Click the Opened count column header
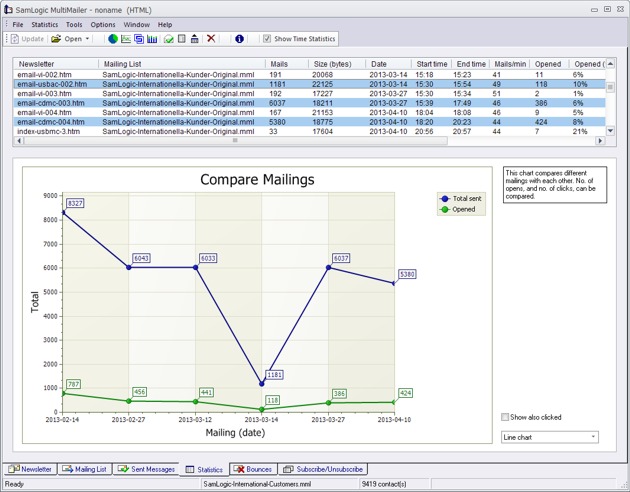630x492 pixels. 549,64
